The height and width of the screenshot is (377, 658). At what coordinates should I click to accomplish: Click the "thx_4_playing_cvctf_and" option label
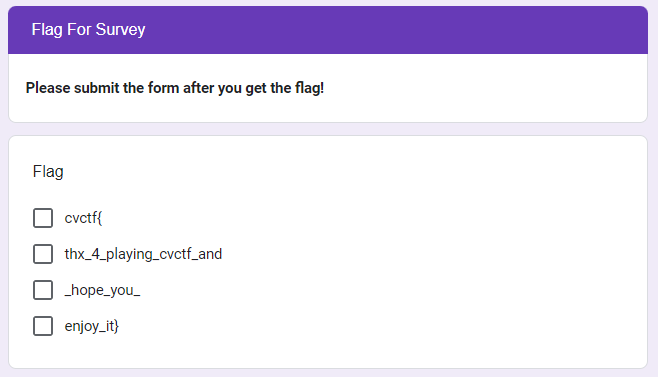pos(143,254)
